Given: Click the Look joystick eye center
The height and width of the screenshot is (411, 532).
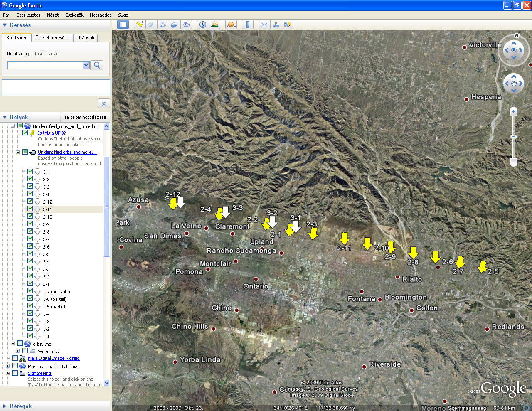Looking at the screenshot, I should click(514, 50).
